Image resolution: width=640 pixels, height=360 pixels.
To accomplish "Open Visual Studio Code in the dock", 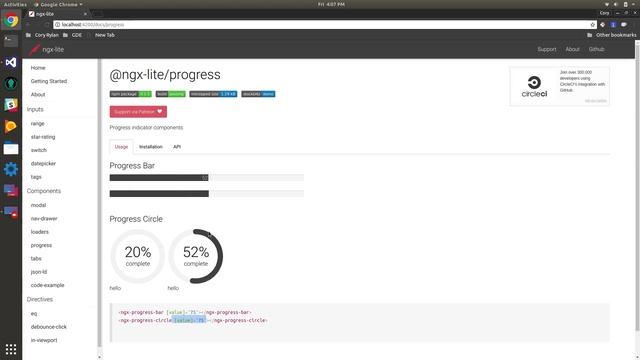I will [x=11, y=62].
